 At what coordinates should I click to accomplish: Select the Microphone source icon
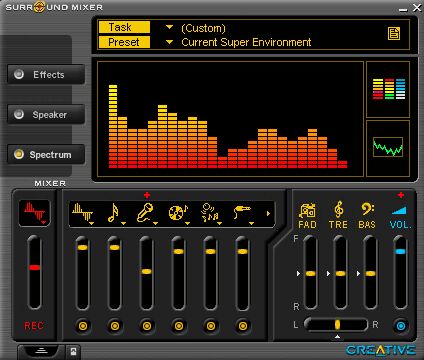145,212
